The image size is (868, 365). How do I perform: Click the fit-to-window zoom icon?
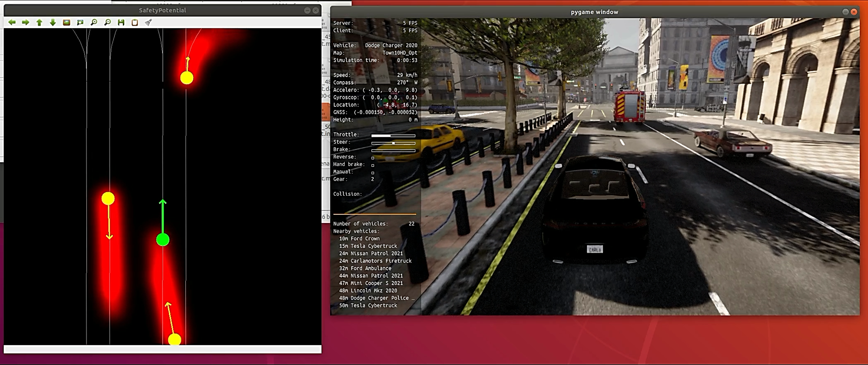pyautogui.click(x=80, y=22)
